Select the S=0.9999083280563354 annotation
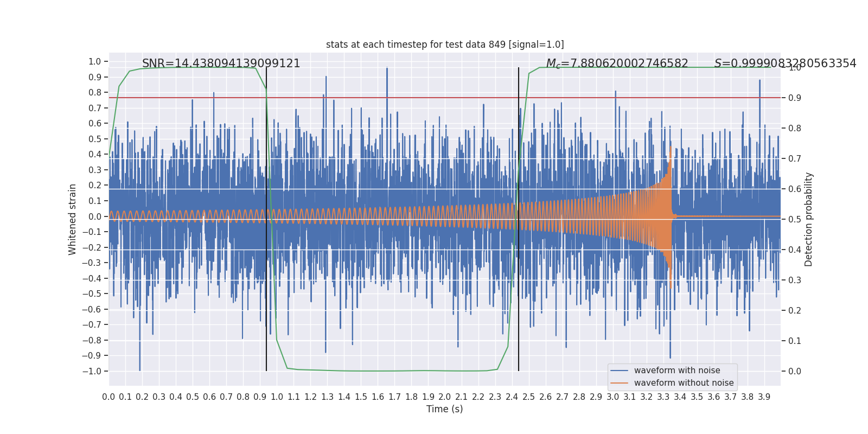 [785, 63]
